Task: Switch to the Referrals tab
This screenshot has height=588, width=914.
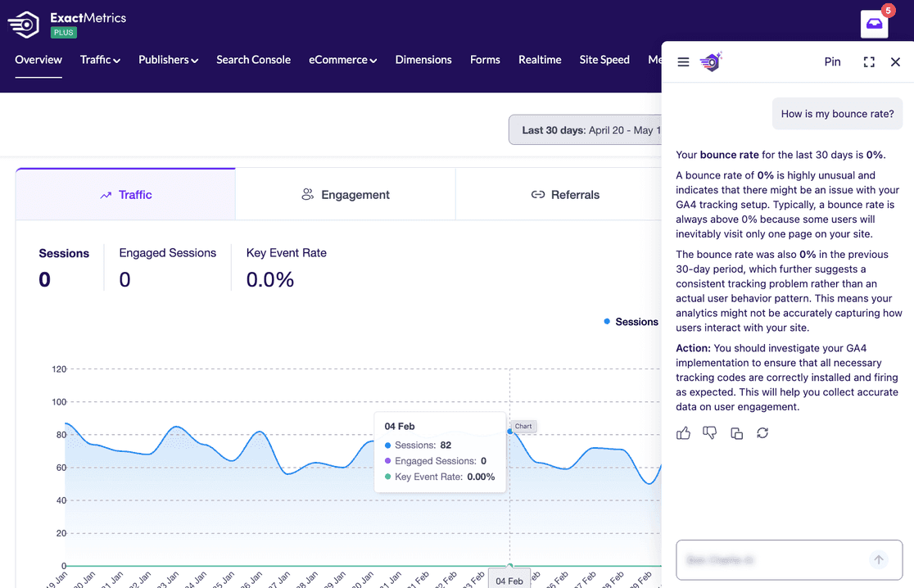Action: tap(559, 195)
